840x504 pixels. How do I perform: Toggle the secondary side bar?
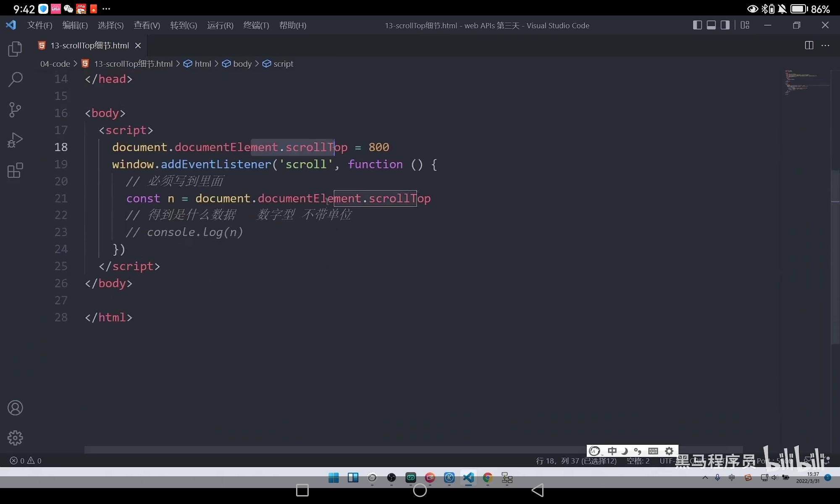tap(725, 25)
